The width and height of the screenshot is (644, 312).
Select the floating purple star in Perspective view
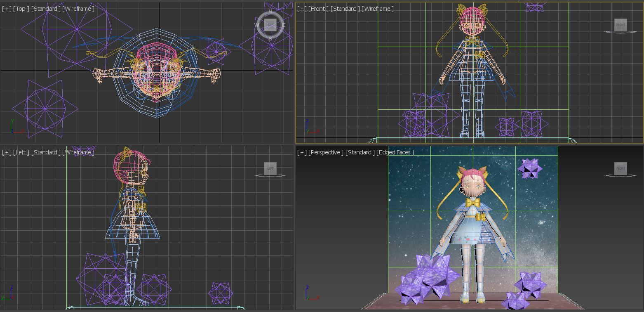(530, 168)
